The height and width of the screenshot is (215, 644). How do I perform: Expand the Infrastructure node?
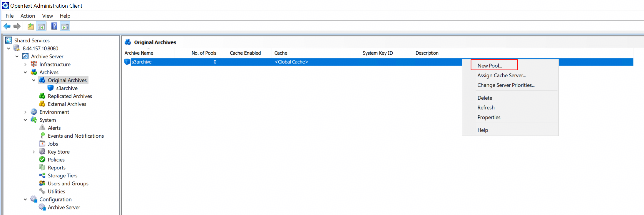point(25,64)
